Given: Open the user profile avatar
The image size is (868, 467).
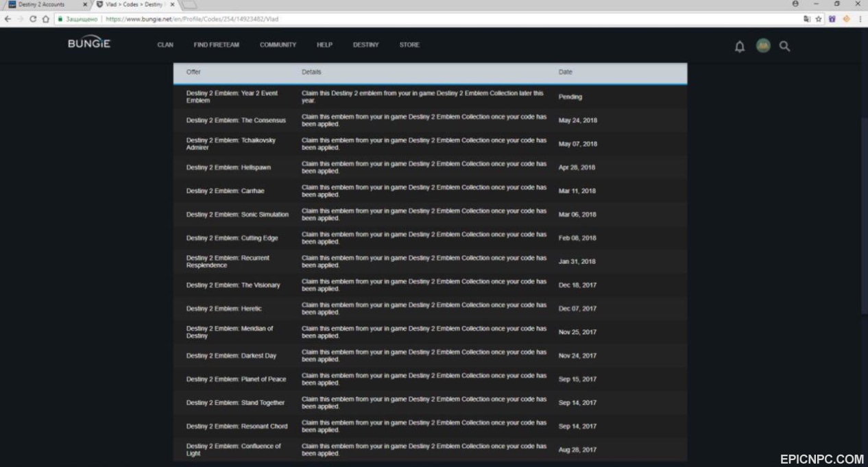Looking at the screenshot, I should click(763, 46).
